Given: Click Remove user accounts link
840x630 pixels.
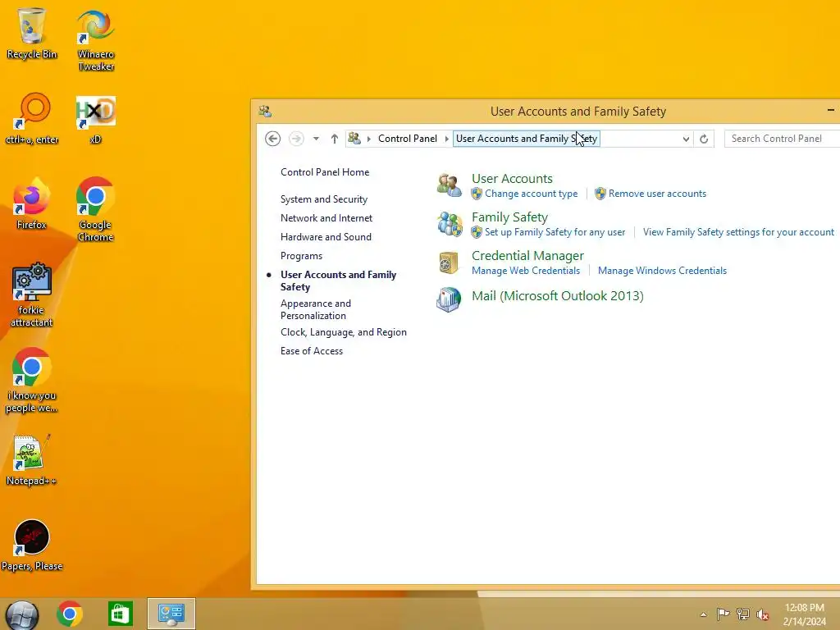Looking at the screenshot, I should click(657, 194).
